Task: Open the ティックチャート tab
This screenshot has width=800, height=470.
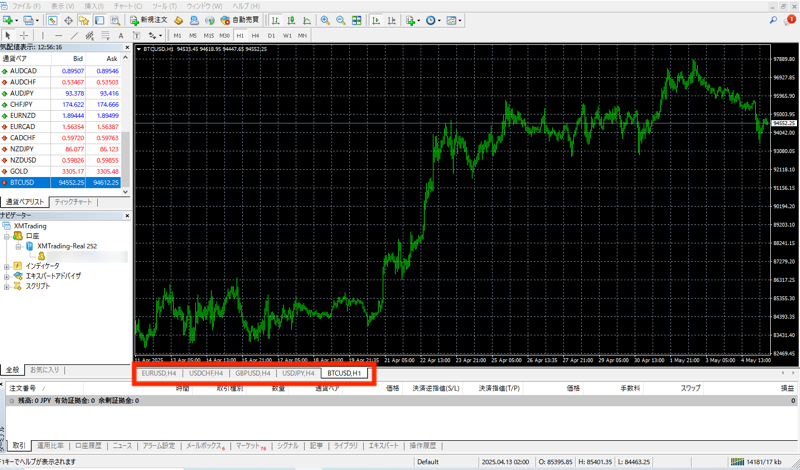Action: [x=73, y=202]
